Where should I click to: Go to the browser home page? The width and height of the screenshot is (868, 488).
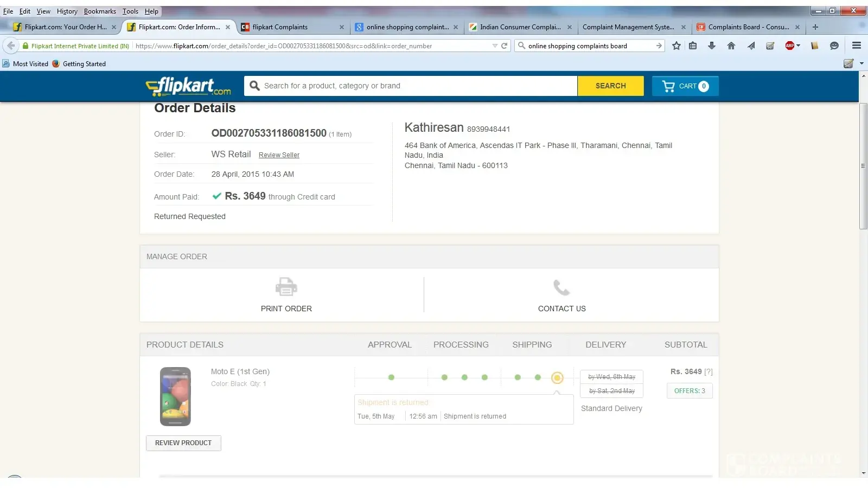coord(731,46)
